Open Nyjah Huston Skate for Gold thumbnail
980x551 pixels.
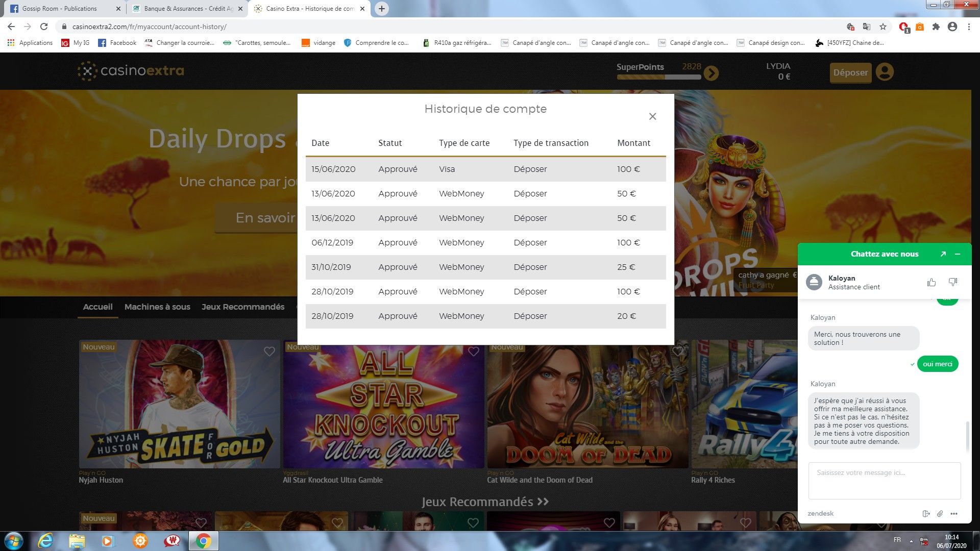pyautogui.click(x=179, y=404)
